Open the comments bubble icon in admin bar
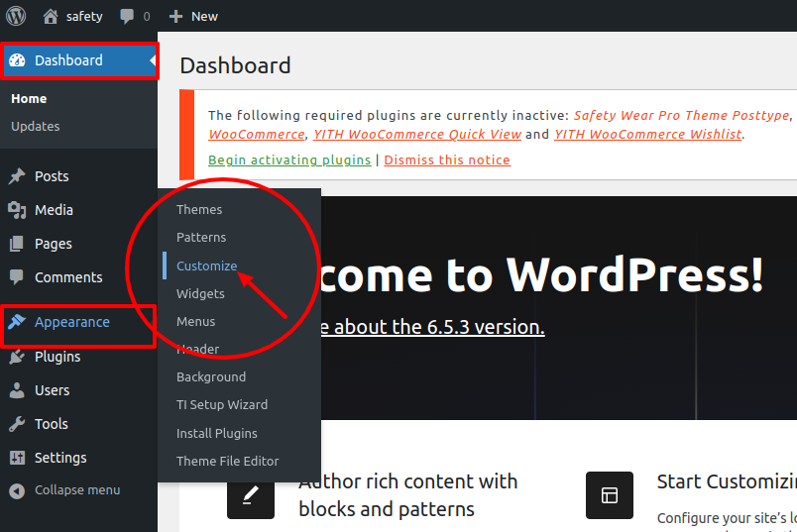Viewport: 797px width, 532px height. (127, 17)
